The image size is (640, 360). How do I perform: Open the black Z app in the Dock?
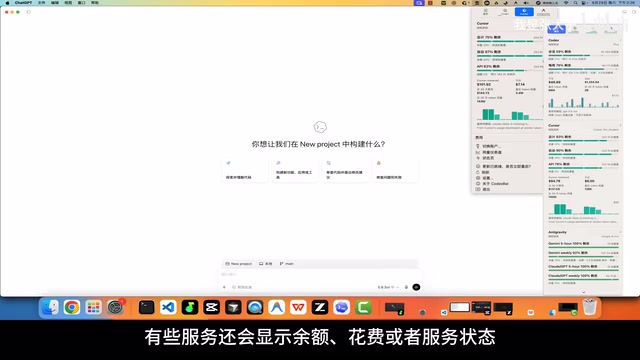tap(320, 307)
